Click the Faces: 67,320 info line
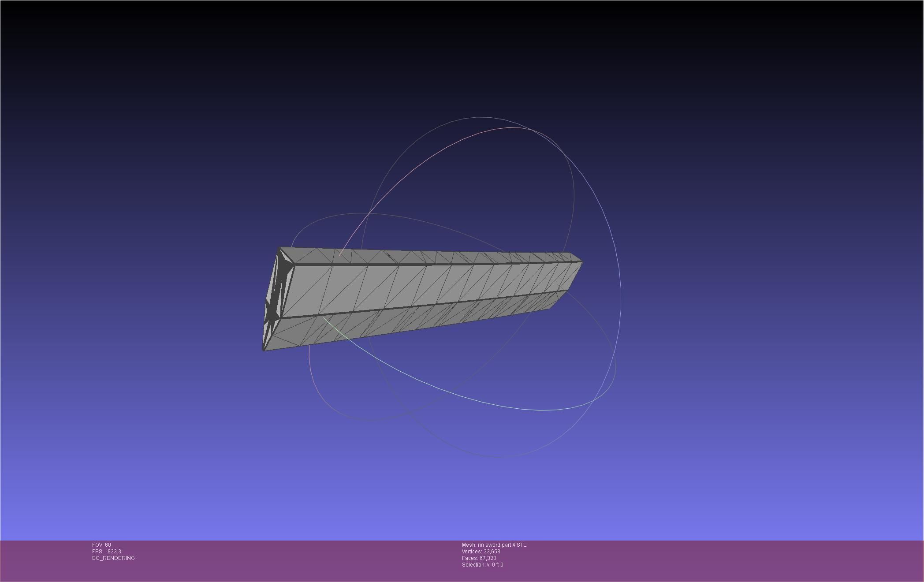 click(479, 558)
